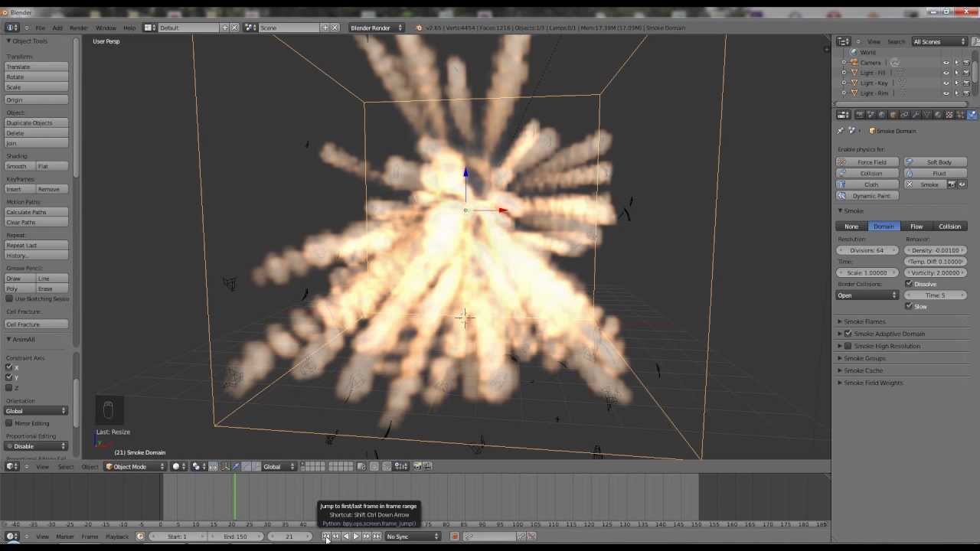Click the Light - Fill lamp icon

coord(854,73)
